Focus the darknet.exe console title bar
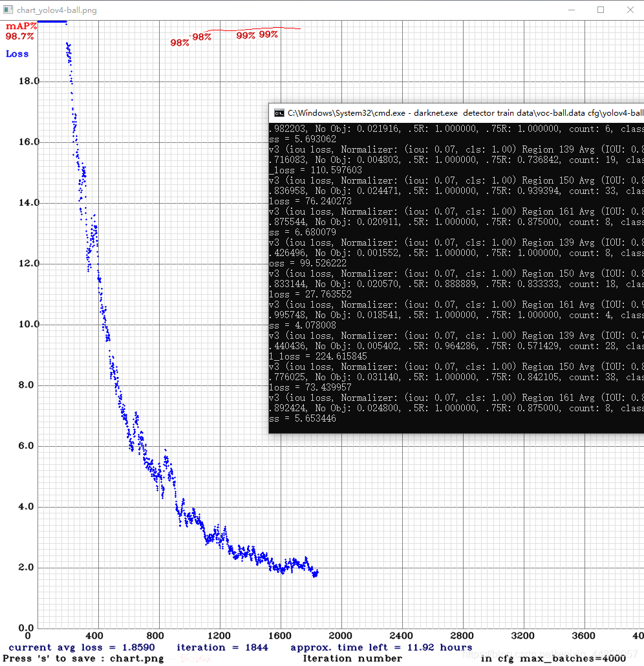This screenshot has height=666, width=644. [453, 113]
